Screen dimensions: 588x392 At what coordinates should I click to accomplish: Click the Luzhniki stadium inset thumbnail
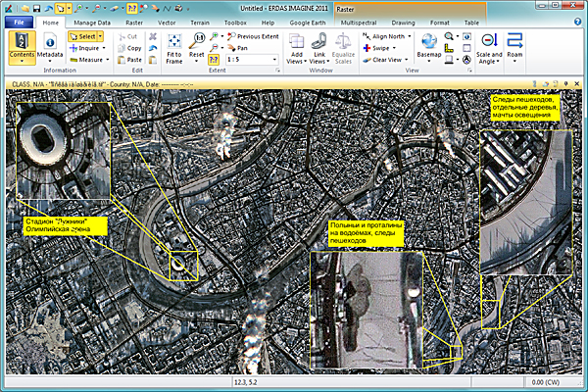tap(64, 151)
